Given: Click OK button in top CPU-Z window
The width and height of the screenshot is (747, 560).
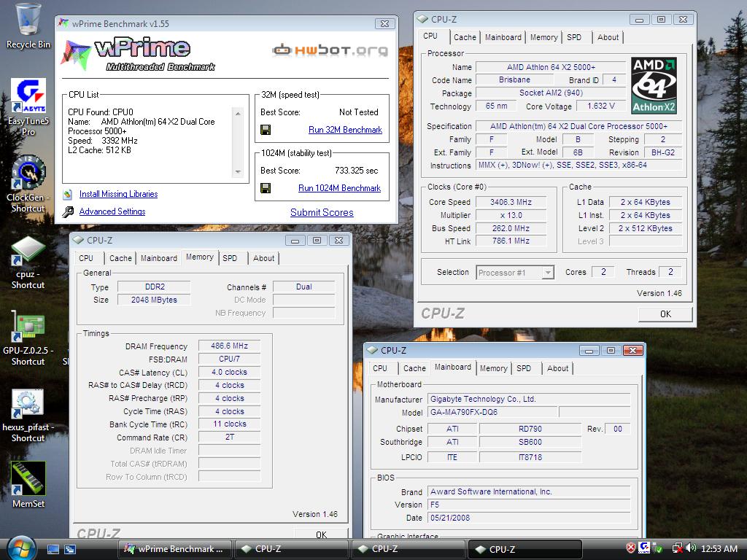Looking at the screenshot, I should [665, 314].
